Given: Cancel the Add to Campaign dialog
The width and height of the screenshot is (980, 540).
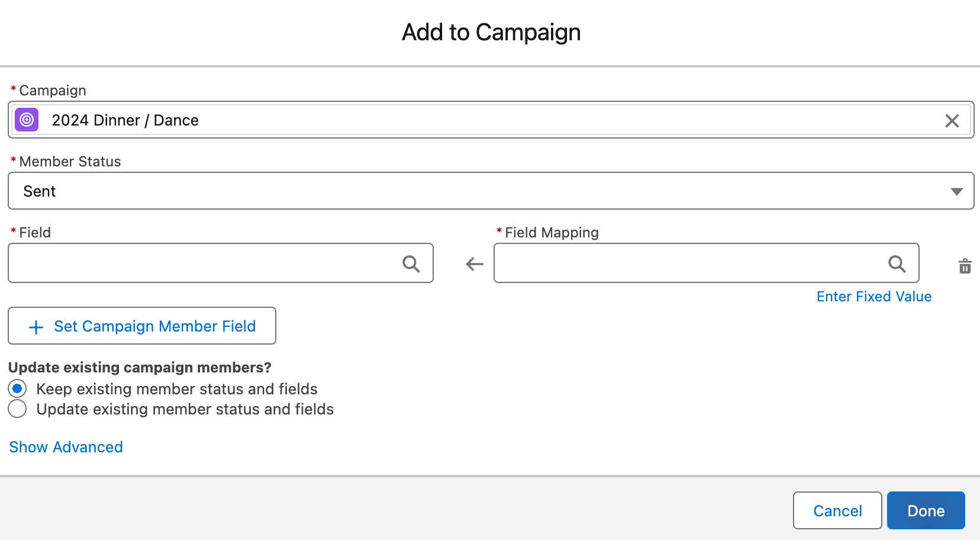Looking at the screenshot, I should 837,510.
